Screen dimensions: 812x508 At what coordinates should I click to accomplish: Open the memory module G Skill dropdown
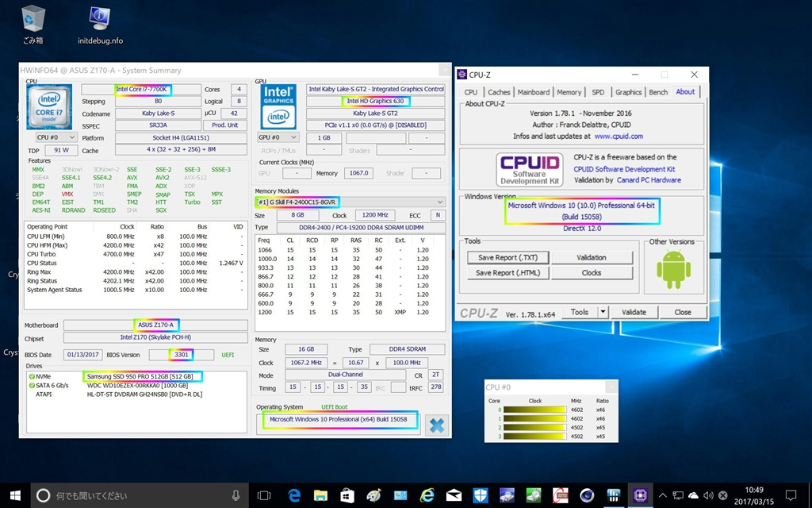click(x=350, y=202)
